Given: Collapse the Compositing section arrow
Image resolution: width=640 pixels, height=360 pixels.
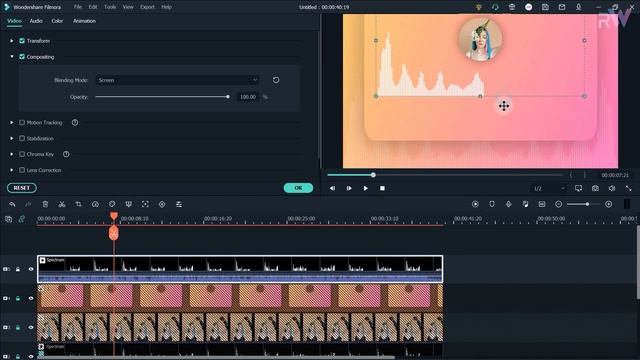Looking at the screenshot, I should (12, 57).
